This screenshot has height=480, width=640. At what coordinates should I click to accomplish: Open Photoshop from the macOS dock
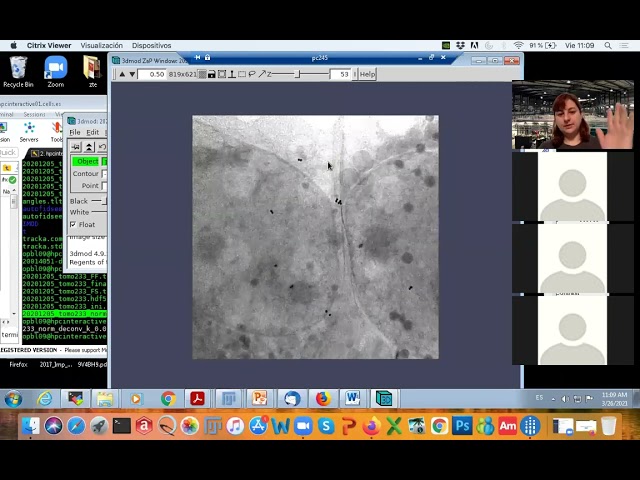[x=462, y=426]
